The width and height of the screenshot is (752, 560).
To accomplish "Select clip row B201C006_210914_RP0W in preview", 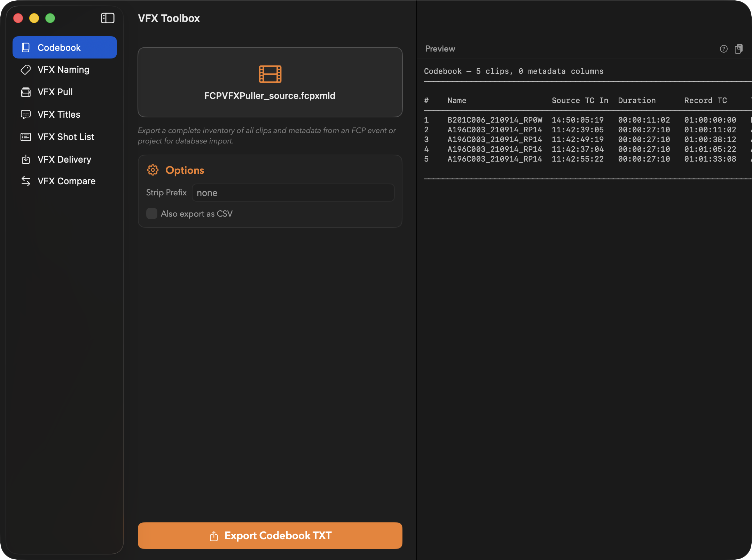I will point(494,120).
